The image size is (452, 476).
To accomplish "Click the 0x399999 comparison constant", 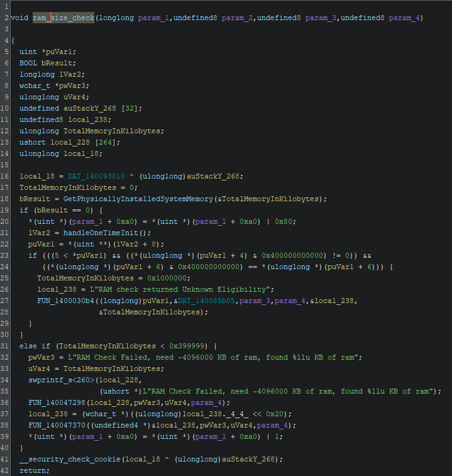I will [x=186, y=346].
